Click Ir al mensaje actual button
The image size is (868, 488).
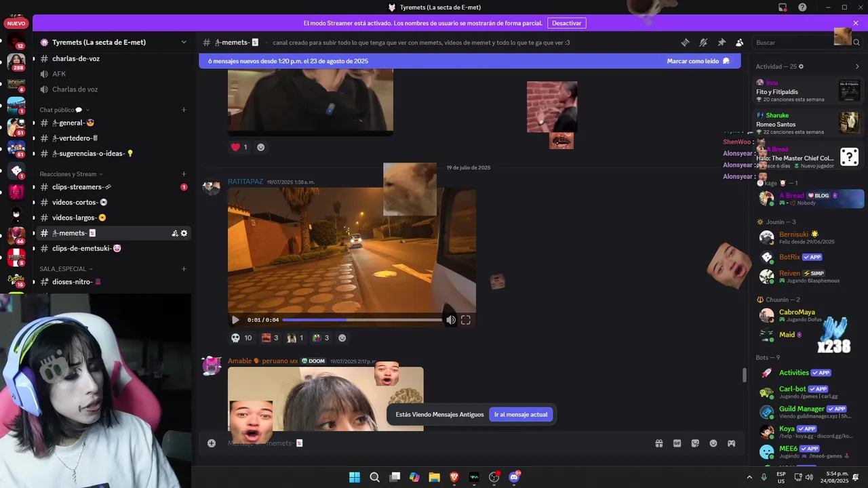click(x=521, y=414)
